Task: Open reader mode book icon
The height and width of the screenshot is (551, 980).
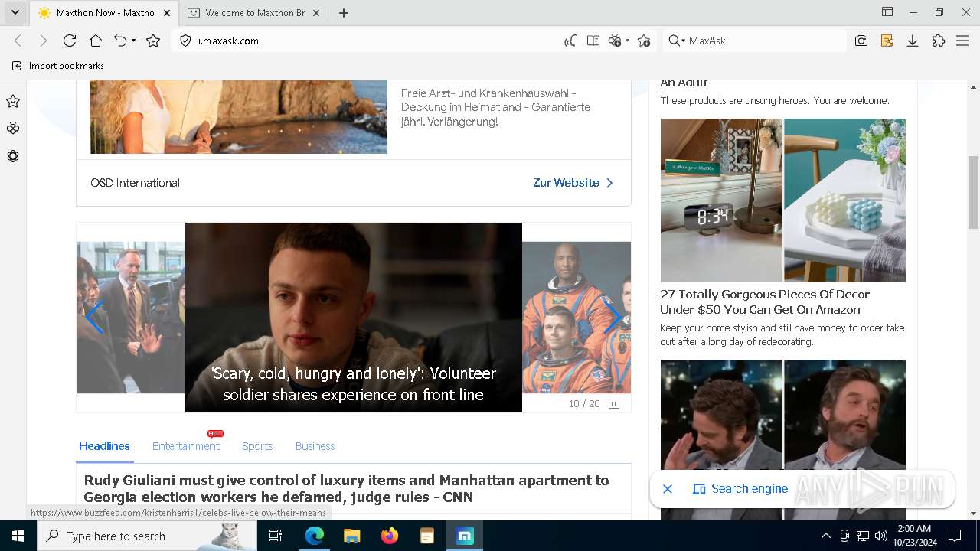Action: [593, 41]
